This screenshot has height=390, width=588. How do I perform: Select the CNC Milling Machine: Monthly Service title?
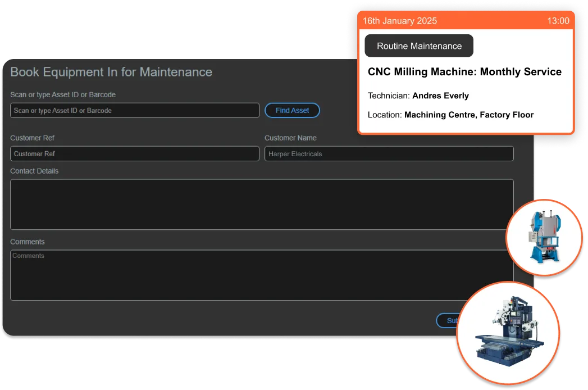pyautogui.click(x=464, y=72)
